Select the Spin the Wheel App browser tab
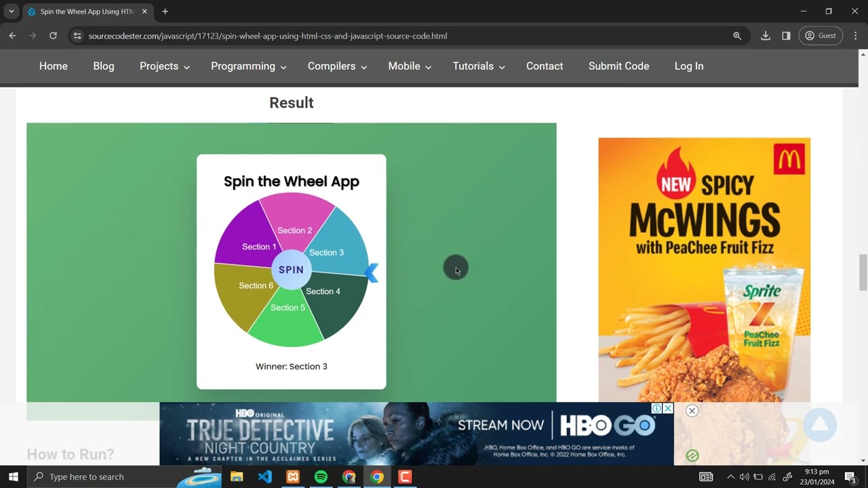This screenshot has width=868, height=488. (x=87, y=12)
